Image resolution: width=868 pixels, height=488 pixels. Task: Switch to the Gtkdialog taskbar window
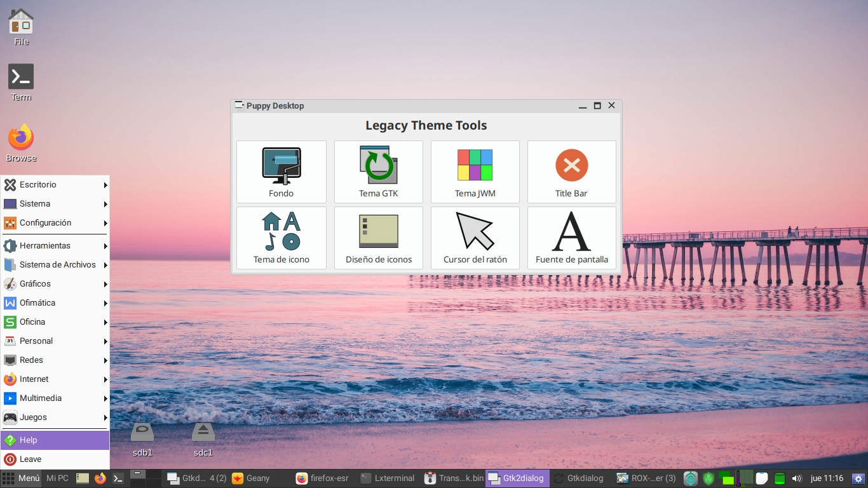tap(581, 478)
